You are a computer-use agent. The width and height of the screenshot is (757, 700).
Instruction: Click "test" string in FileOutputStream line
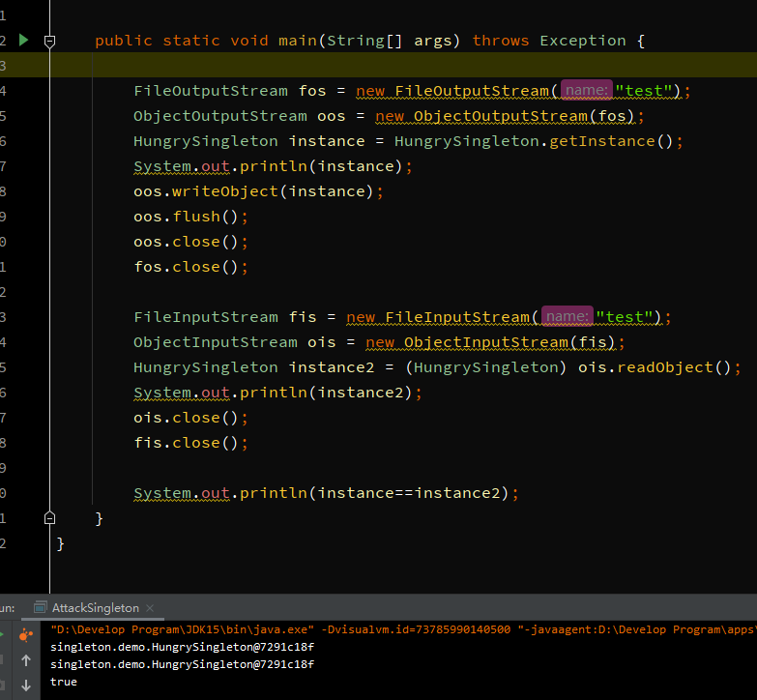[644, 91]
